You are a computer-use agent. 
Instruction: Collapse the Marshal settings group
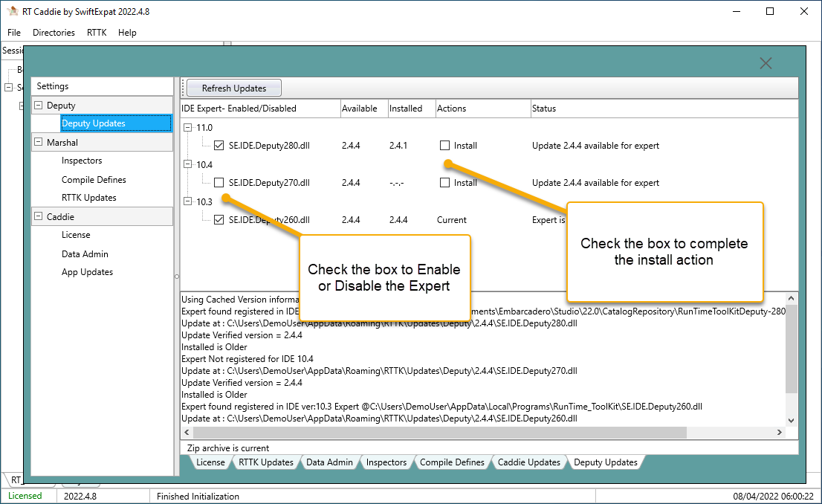(x=39, y=142)
